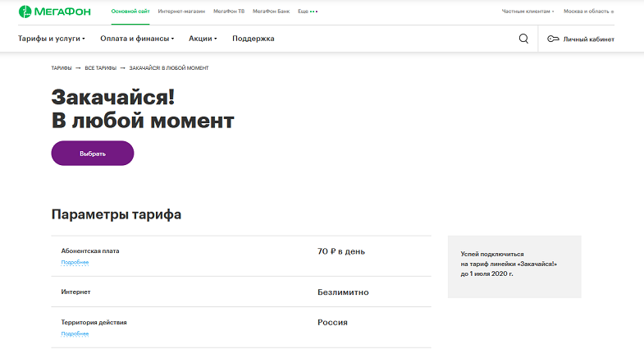
Task: Open Подробнее under Территория действия
Action: click(x=75, y=333)
